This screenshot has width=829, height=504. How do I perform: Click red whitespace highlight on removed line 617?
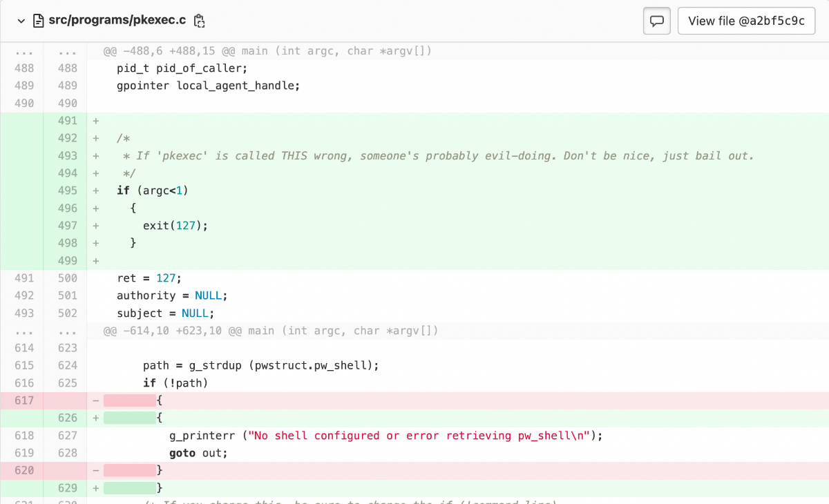[x=129, y=400]
